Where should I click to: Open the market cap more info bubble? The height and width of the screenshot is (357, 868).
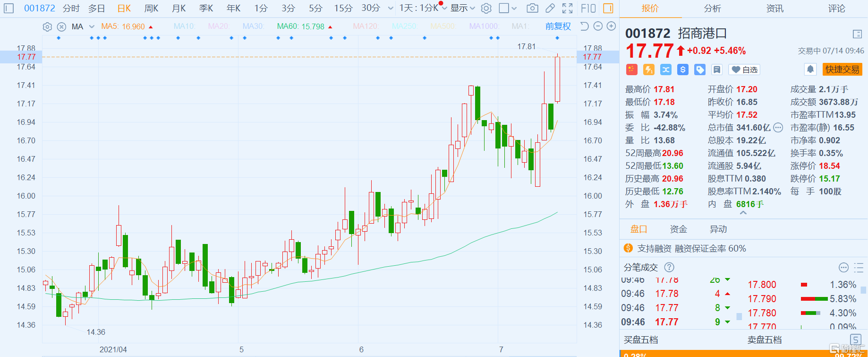[x=778, y=128]
